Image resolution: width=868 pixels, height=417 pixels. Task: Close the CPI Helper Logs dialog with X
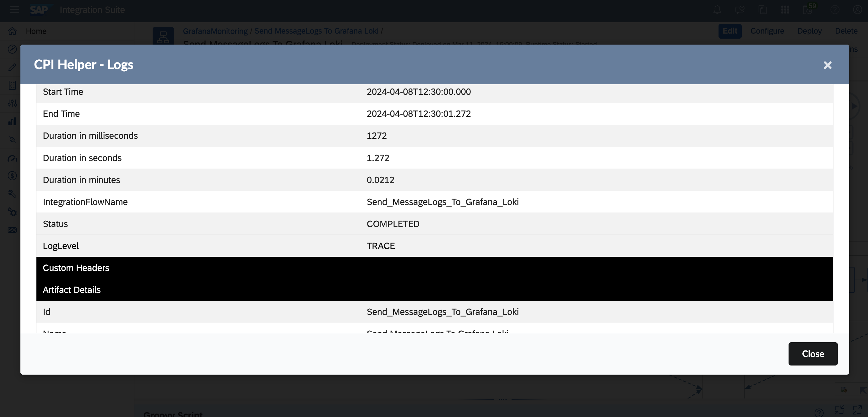[x=827, y=65]
